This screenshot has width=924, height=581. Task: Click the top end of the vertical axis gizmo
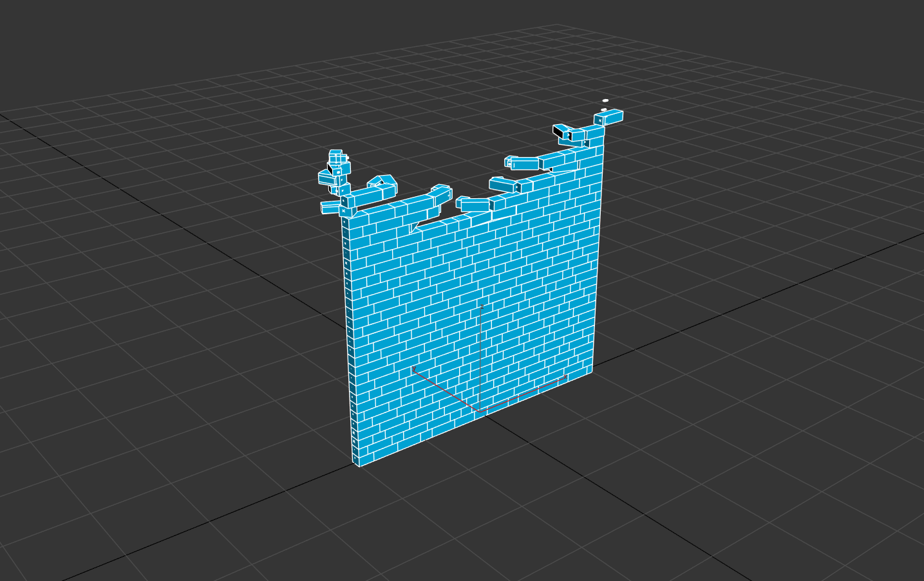point(482,305)
